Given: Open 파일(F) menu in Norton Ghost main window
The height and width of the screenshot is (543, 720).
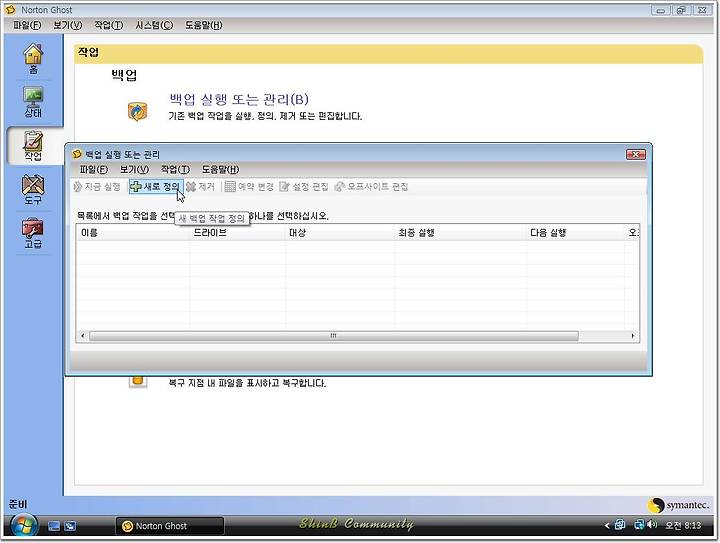Looking at the screenshot, I should [27, 25].
